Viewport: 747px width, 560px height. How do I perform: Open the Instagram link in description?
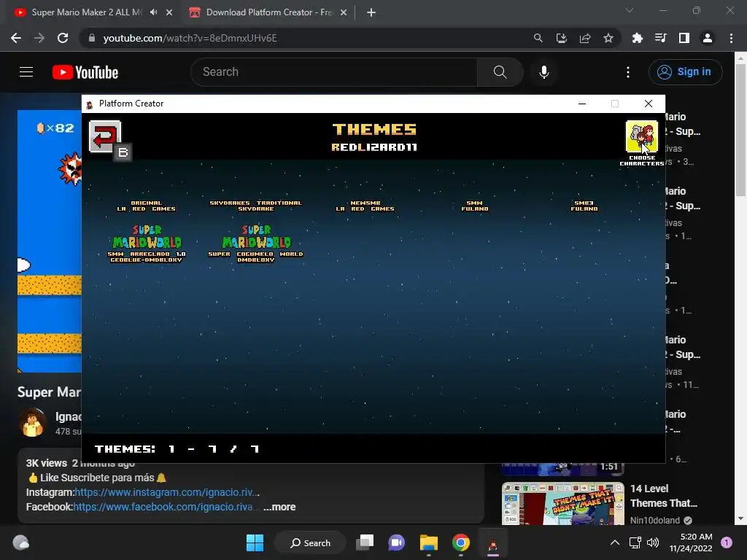click(167, 492)
